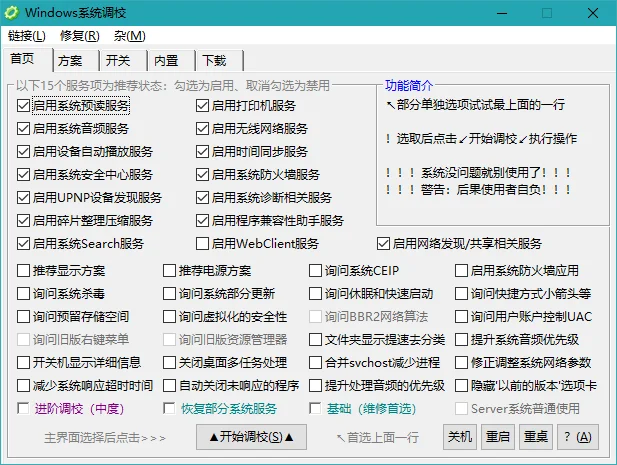Screen dimensions: 617x465
Task: Check 开关机显示详细信息
Action: 24,363
